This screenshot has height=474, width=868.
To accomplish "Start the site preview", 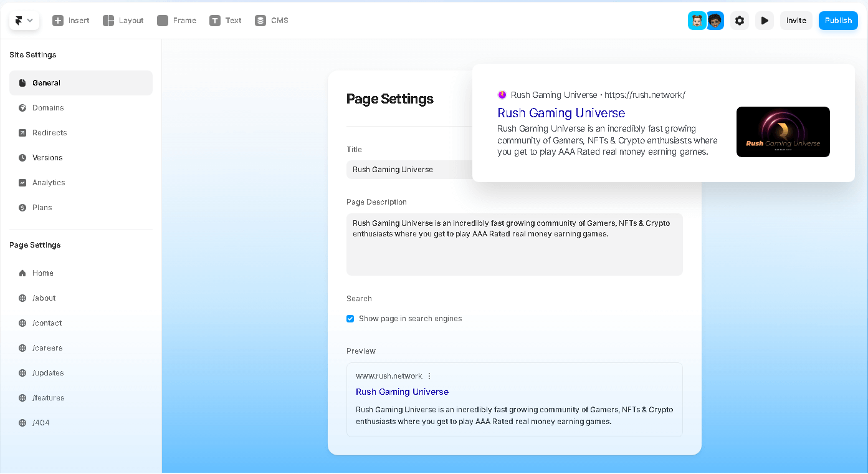I will (765, 20).
